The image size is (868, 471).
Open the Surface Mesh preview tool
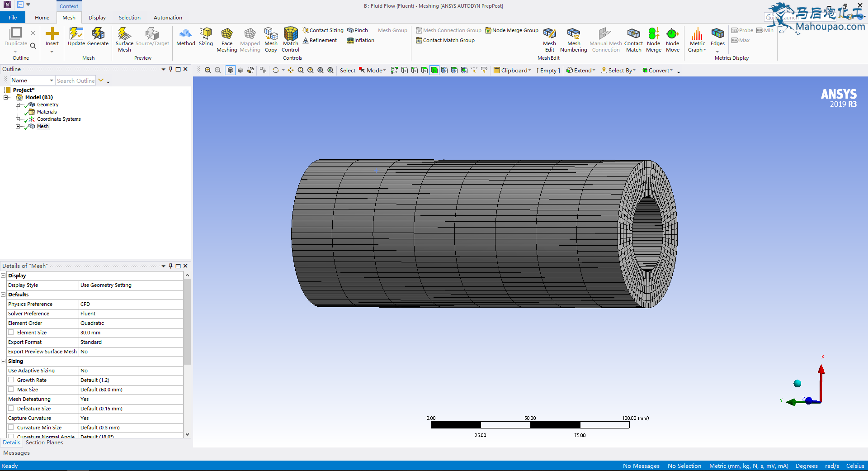click(x=124, y=39)
